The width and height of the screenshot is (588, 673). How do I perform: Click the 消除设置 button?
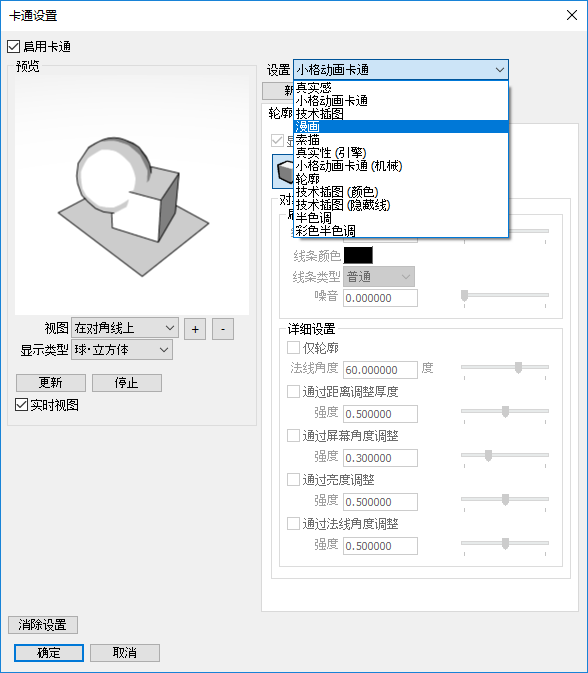click(x=43, y=624)
